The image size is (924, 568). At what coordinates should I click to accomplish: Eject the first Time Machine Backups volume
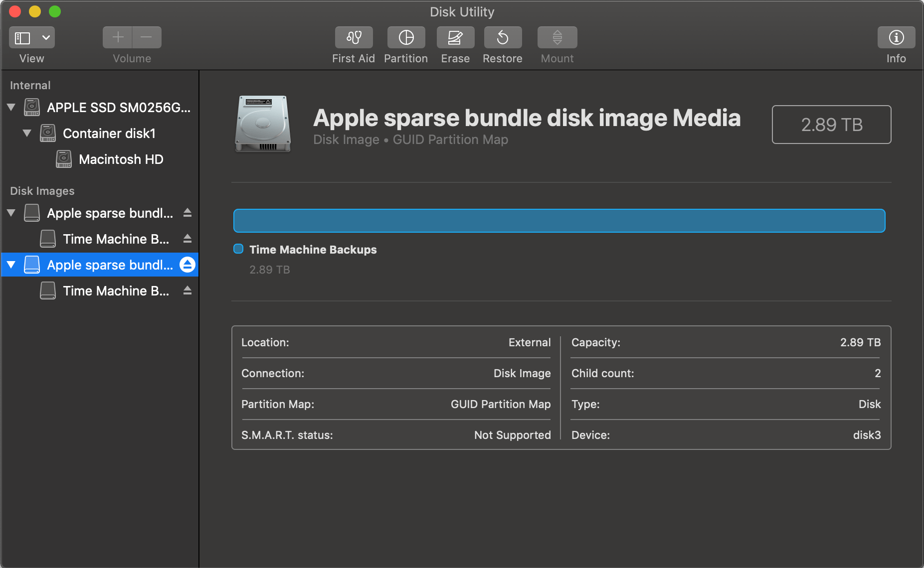tap(187, 239)
